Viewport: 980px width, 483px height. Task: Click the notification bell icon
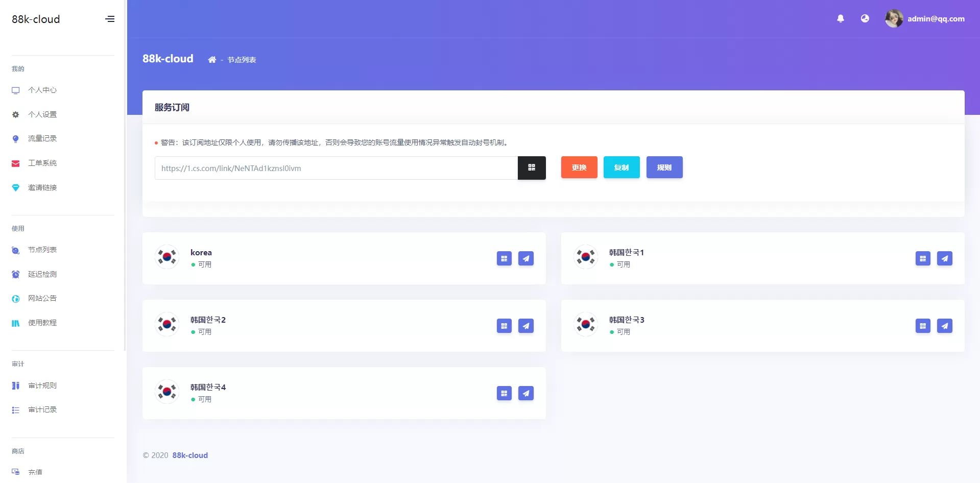click(x=841, y=18)
